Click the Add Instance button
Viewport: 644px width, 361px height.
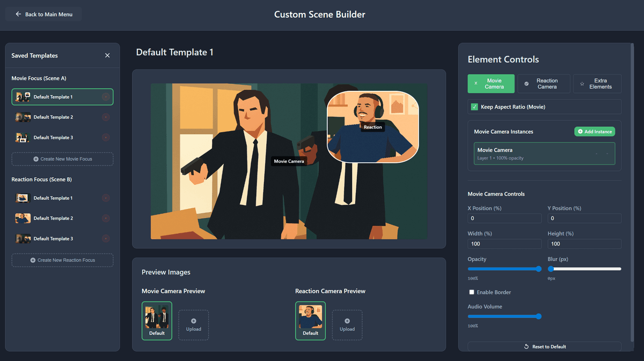[594, 131]
